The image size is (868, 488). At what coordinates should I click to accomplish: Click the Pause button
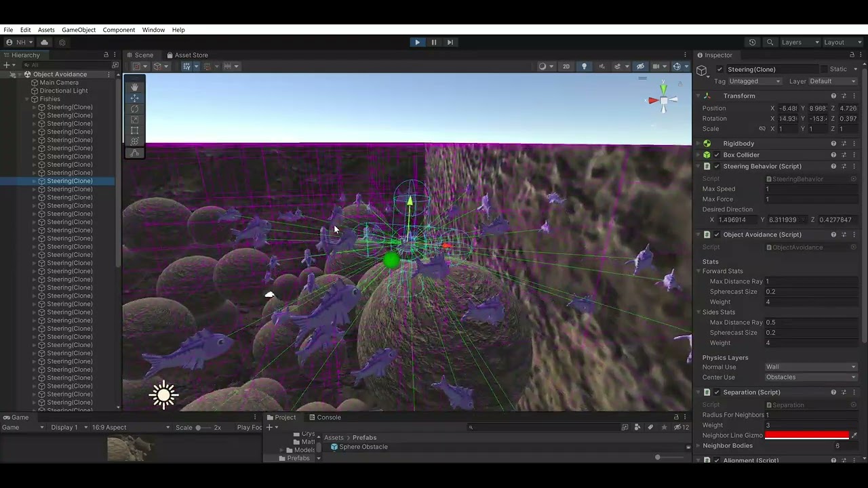(433, 42)
